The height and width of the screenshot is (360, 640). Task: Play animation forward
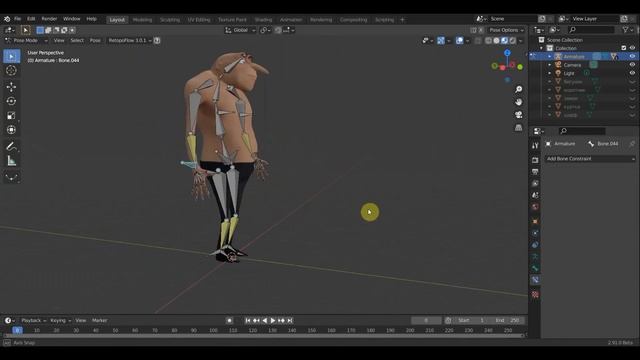pos(273,320)
